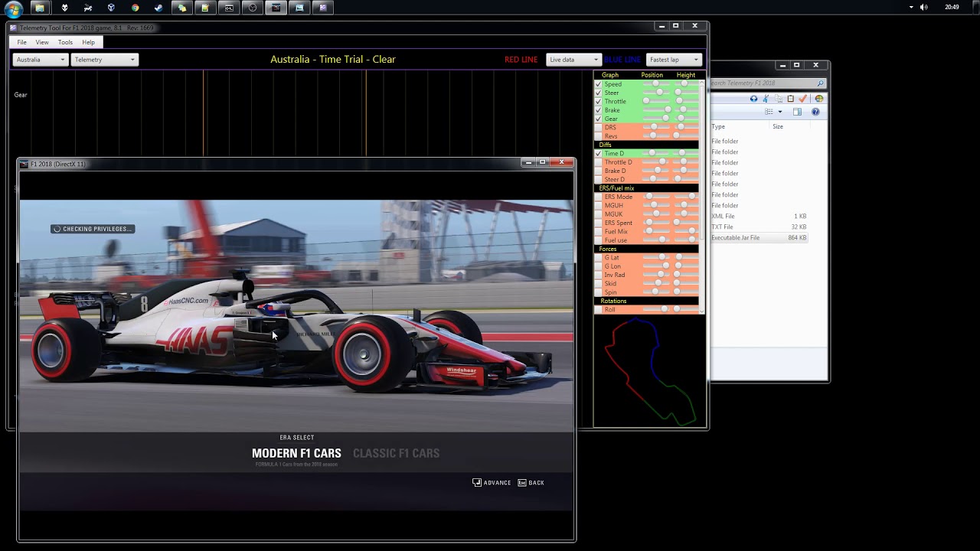Open the Australia track dropdown
This screenshot has height=551, width=980.
click(41, 60)
